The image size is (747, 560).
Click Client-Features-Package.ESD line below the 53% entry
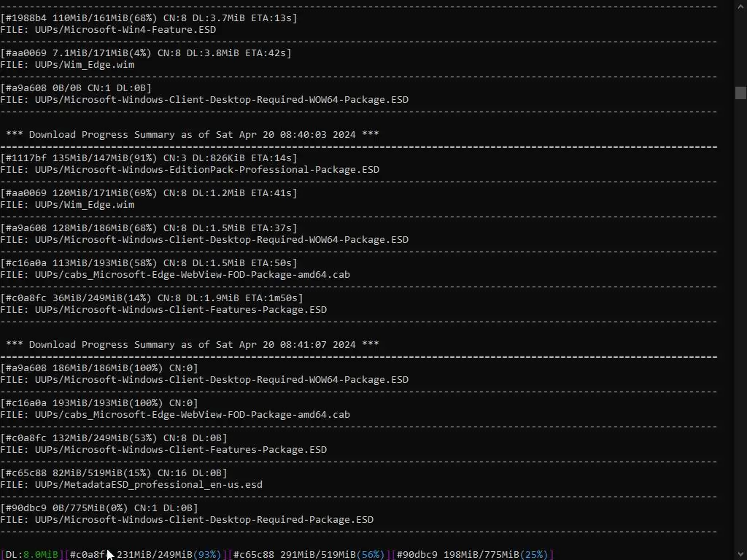(163, 449)
